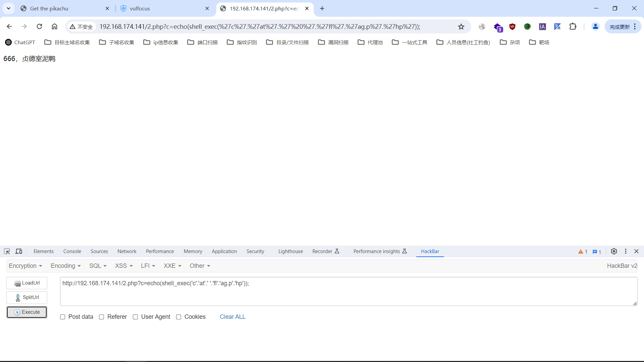Toggle device toolbar icon in DevTools
644x362 pixels.
coord(19,251)
